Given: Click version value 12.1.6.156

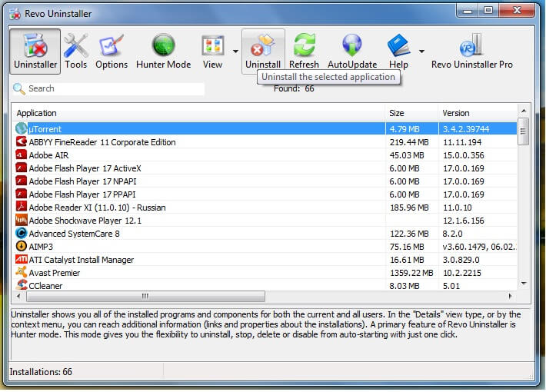Looking at the screenshot, I should tap(464, 221).
